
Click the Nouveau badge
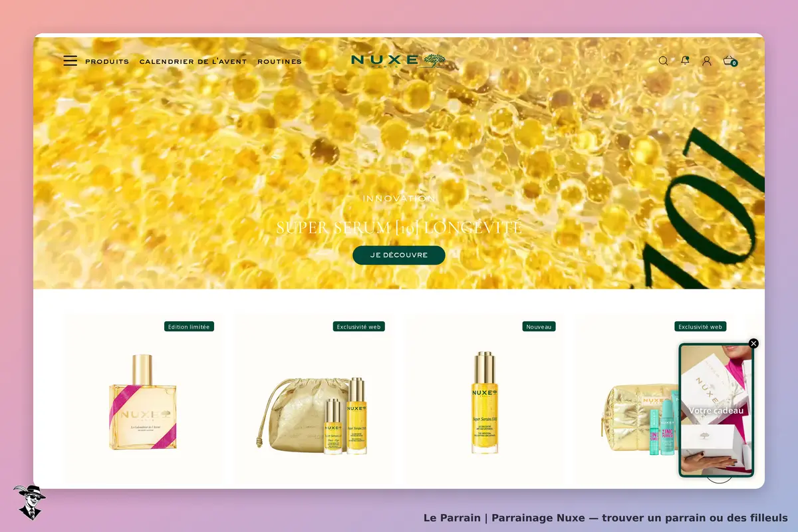(539, 327)
